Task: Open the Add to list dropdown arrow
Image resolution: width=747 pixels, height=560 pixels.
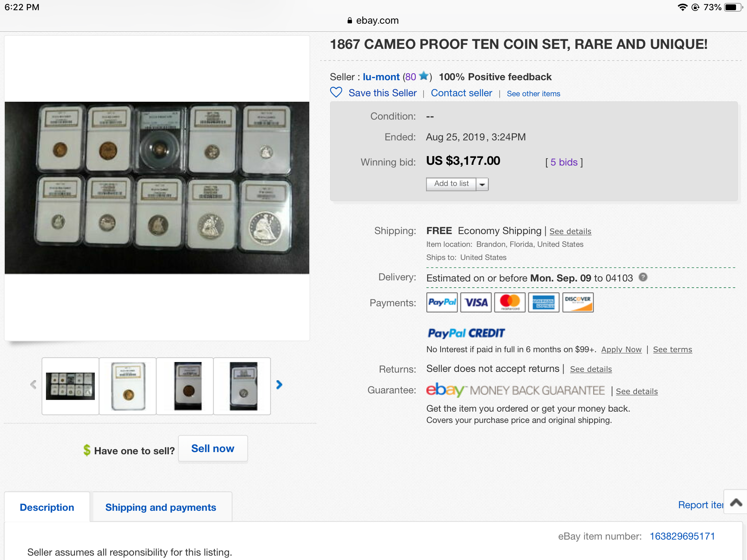Action: pos(482,184)
